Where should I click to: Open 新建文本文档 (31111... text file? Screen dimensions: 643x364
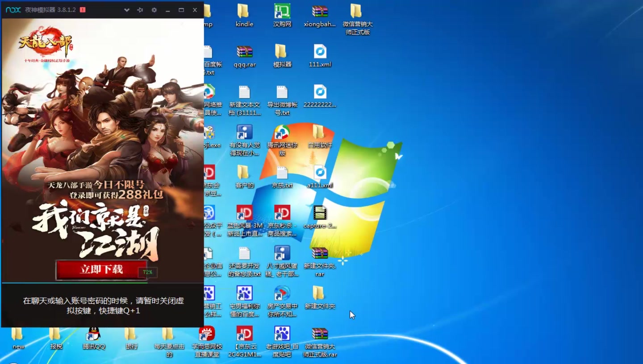point(244,100)
